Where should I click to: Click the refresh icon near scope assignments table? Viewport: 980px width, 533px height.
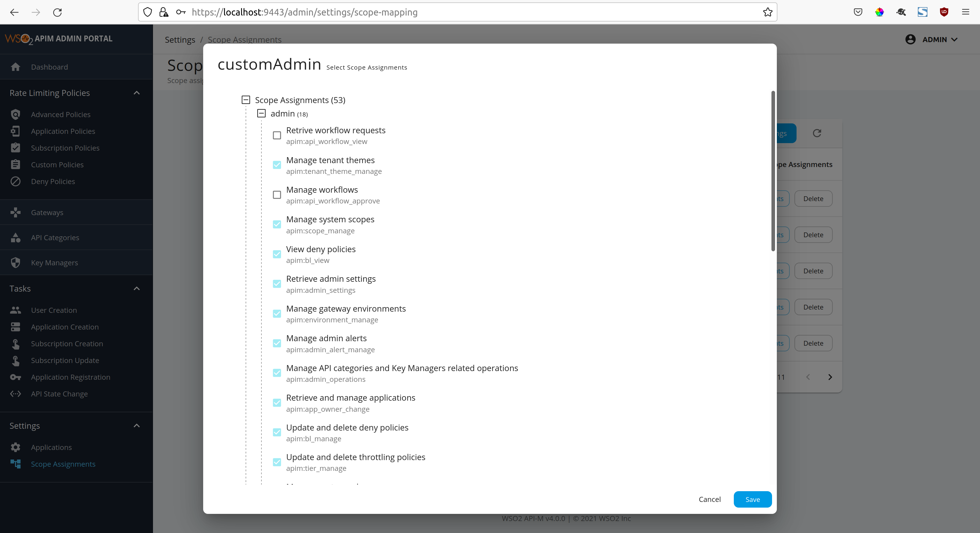[817, 133]
